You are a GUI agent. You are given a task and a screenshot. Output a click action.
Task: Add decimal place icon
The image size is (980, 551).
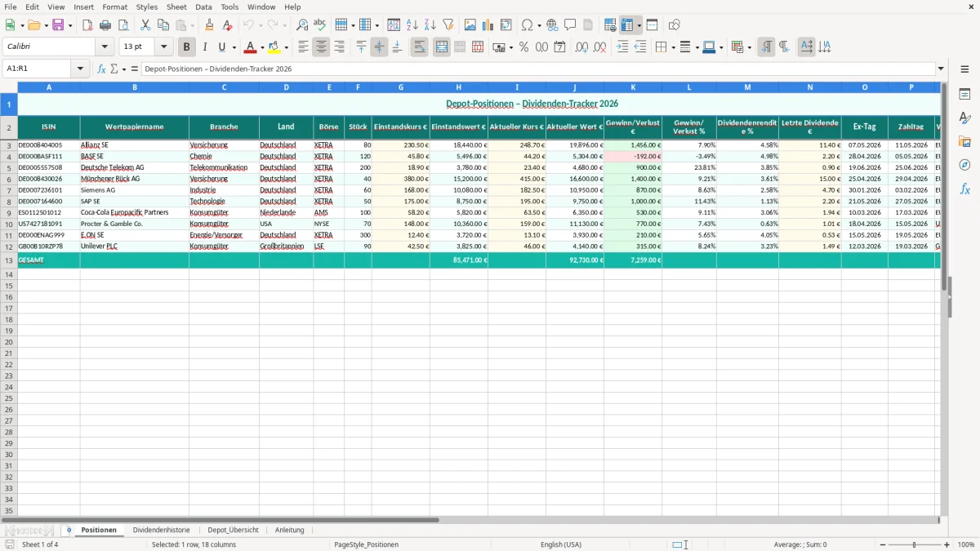(581, 47)
